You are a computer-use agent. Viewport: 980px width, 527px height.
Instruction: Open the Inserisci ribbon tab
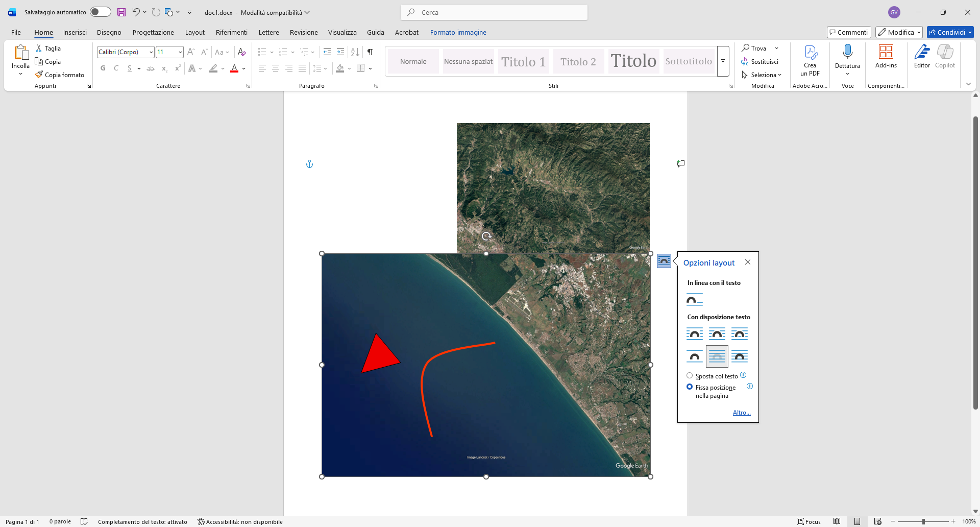point(75,32)
